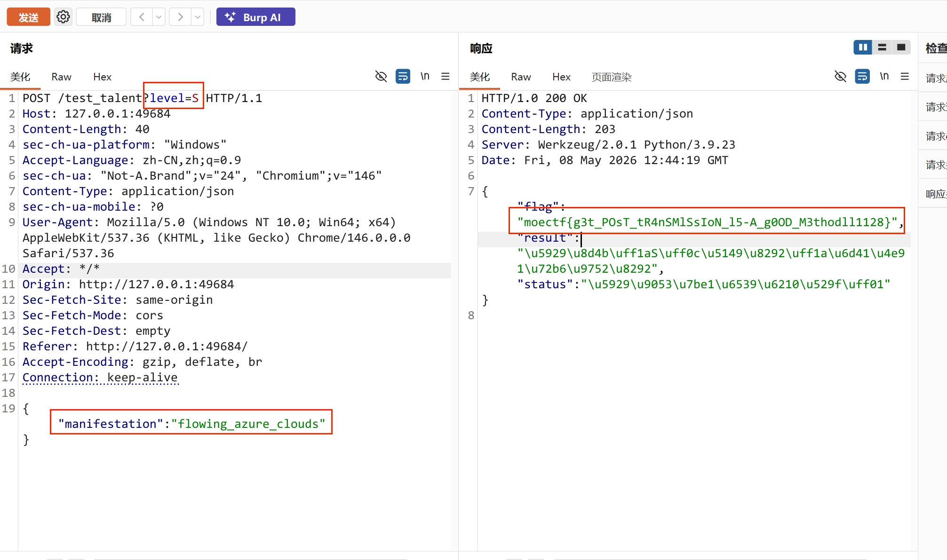Switch request view to Hex tab
The height and width of the screenshot is (560, 947).
point(102,77)
